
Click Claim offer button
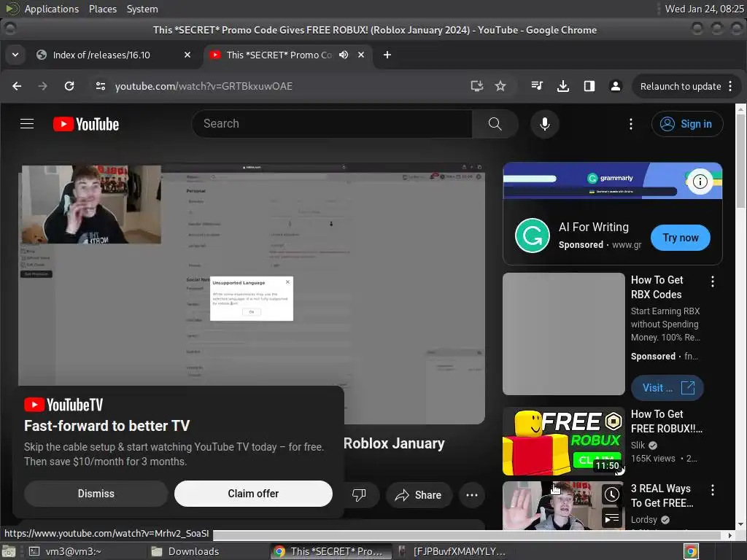(x=253, y=494)
